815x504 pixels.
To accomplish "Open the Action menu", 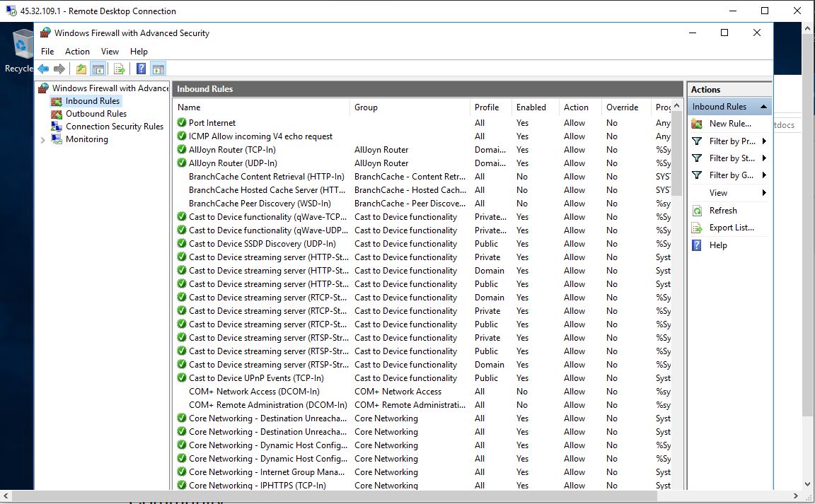I will click(77, 52).
